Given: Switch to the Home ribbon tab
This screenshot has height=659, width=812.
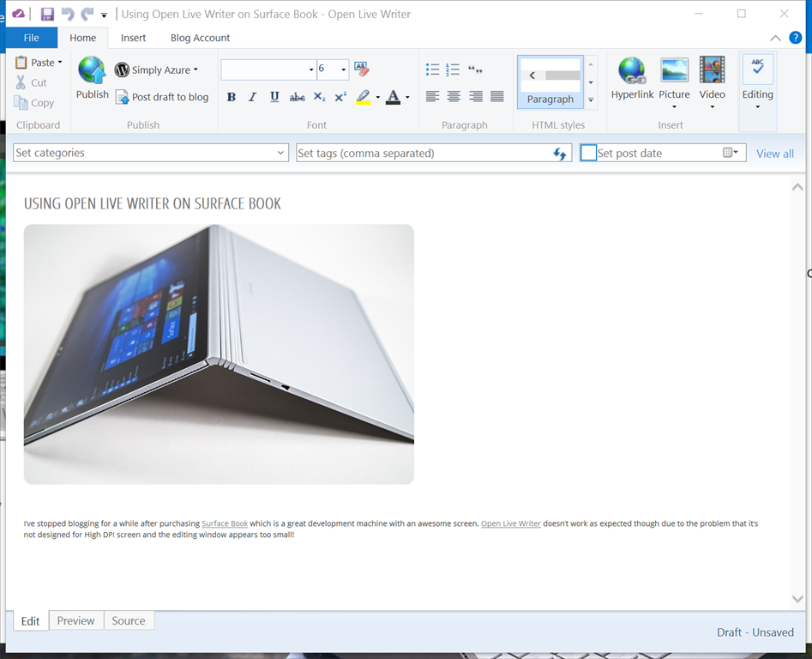Looking at the screenshot, I should pyautogui.click(x=83, y=38).
